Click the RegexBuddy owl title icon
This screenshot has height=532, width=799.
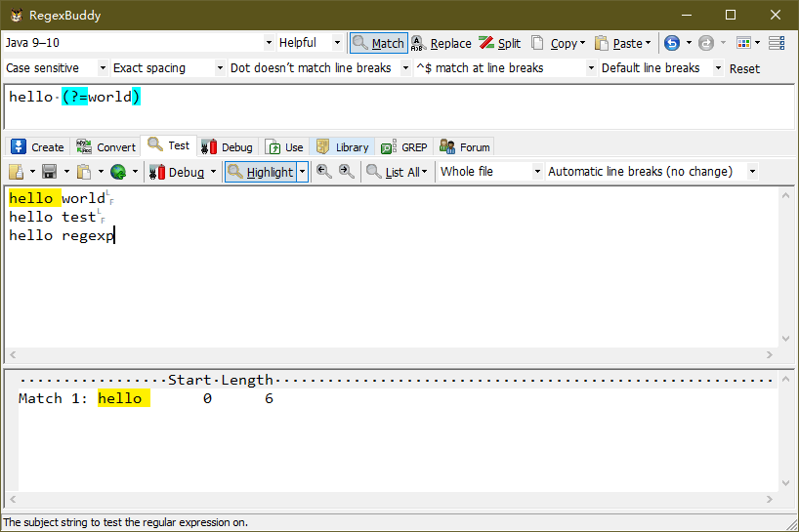click(17, 15)
